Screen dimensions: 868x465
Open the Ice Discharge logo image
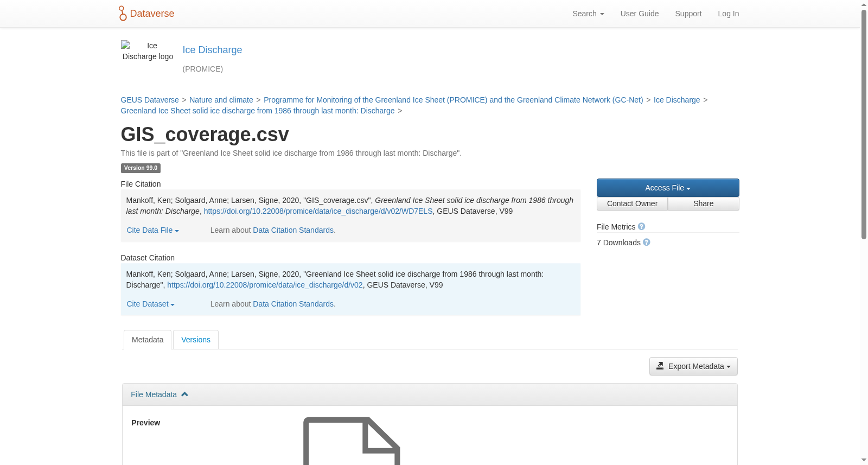coord(148,51)
